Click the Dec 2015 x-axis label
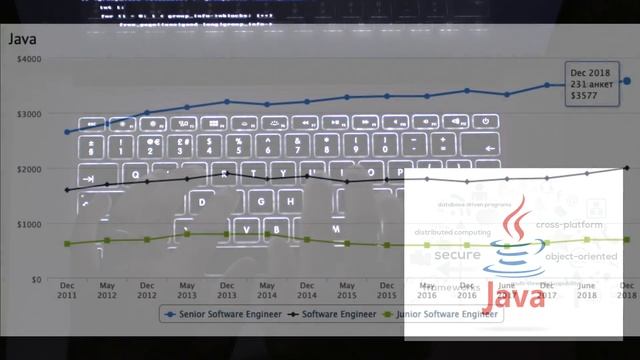The width and height of the screenshot is (640, 360). pyautogui.click(x=387, y=290)
